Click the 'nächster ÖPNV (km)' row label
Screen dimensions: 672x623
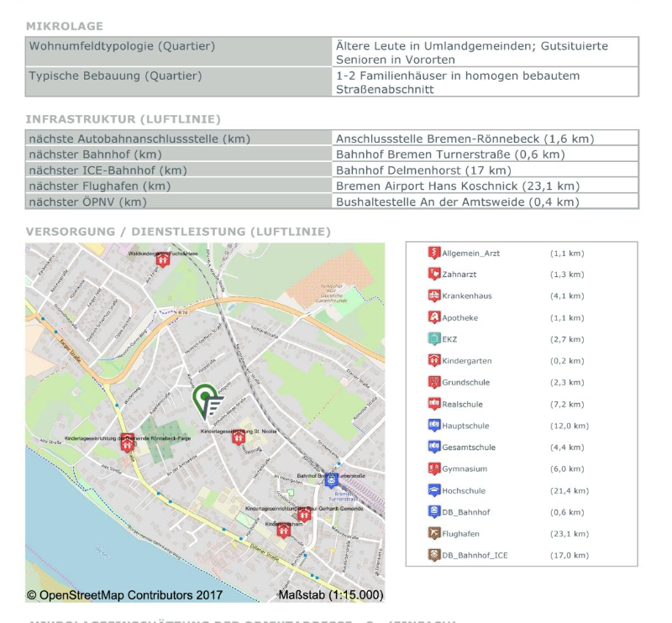[x=88, y=202]
